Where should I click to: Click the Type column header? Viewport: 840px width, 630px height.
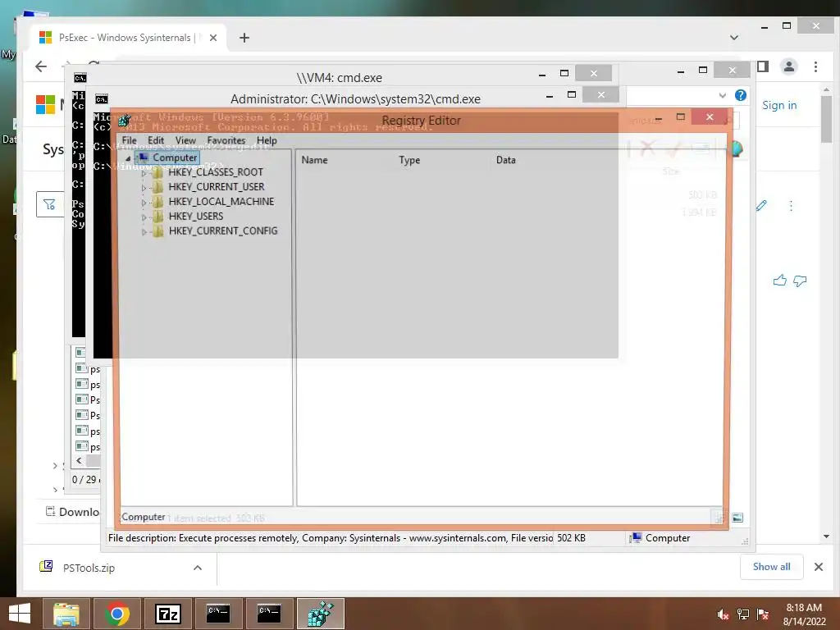409,160
